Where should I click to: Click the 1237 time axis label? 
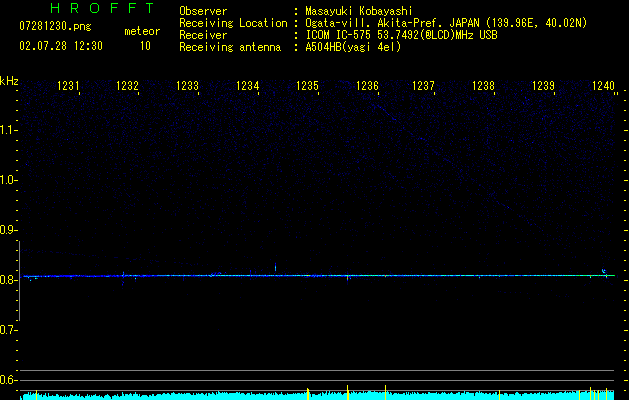coord(424,85)
